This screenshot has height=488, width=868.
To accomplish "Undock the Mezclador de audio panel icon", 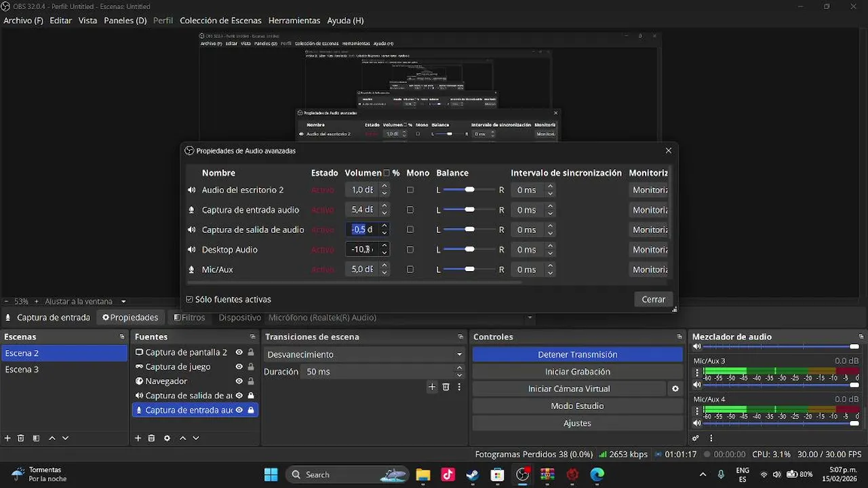I will [861, 337].
